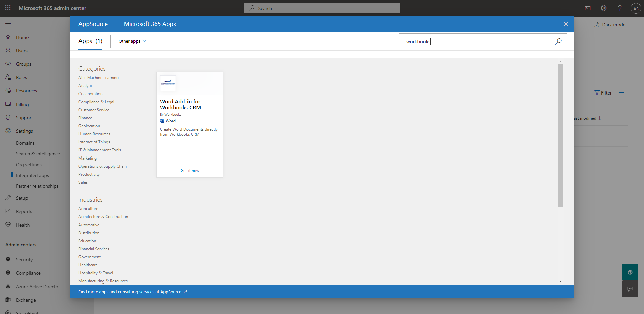Filter by Government industry

90,257
